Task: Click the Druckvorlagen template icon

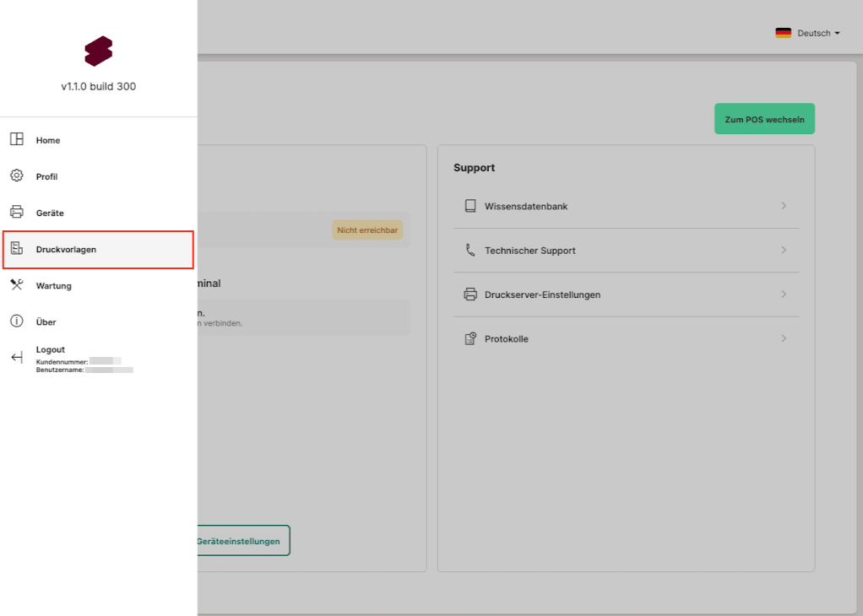Action: [x=16, y=249]
